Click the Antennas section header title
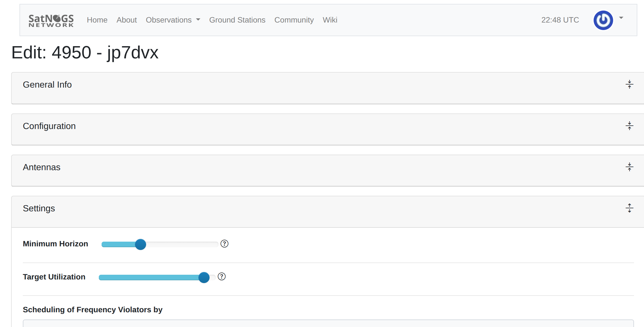 [41, 167]
